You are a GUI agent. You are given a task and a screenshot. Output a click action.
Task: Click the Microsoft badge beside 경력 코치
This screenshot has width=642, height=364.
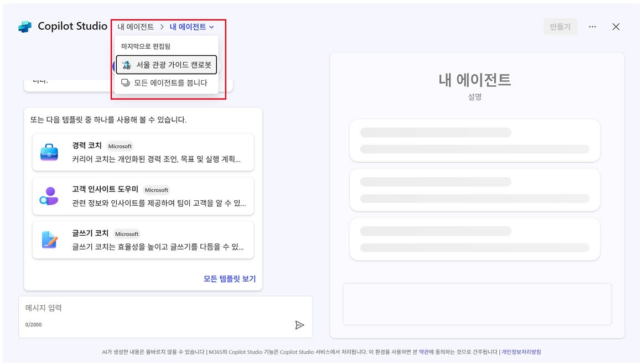pos(120,146)
